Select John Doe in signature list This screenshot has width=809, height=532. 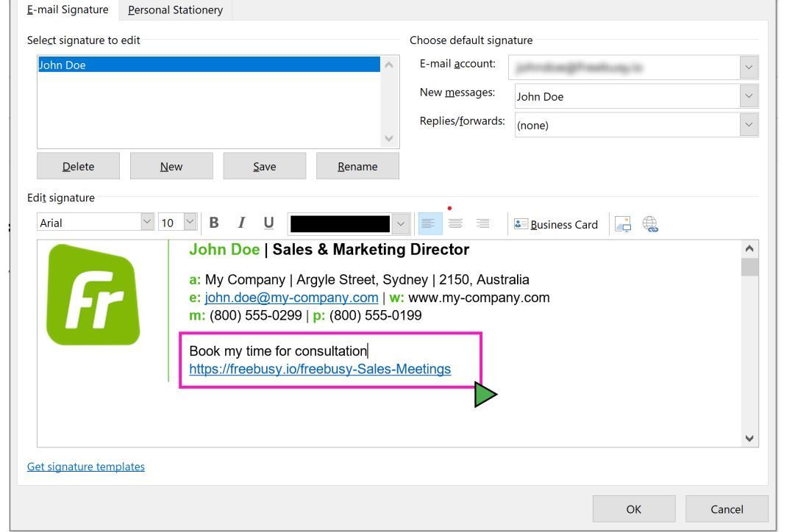pos(209,65)
